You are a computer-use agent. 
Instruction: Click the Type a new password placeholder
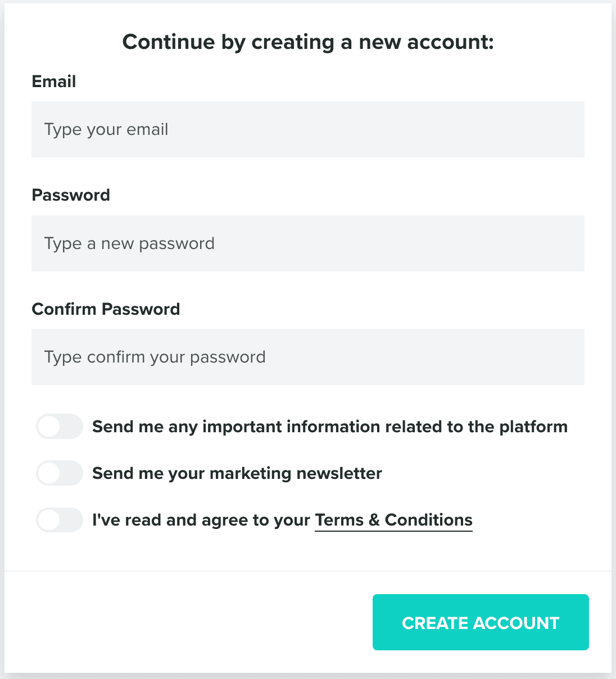pyautogui.click(x=129, y=243)
